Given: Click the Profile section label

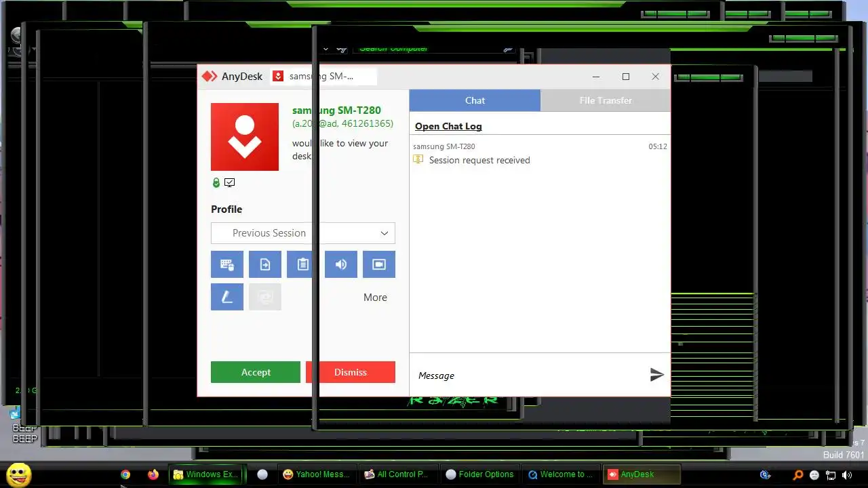Looking at the screenshot, I should click(x=226, y=209).
